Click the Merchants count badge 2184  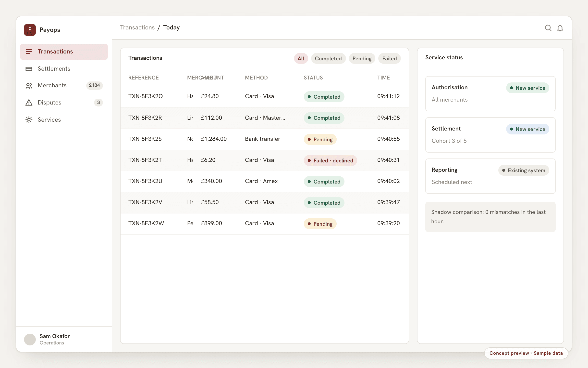pyautogui.click(x=94, y=85)
